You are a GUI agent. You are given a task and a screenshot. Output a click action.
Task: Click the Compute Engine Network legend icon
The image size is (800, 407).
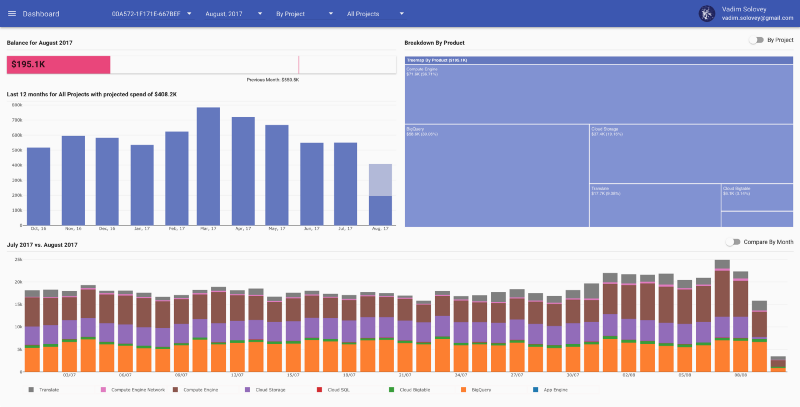click(x=104, y=388)
